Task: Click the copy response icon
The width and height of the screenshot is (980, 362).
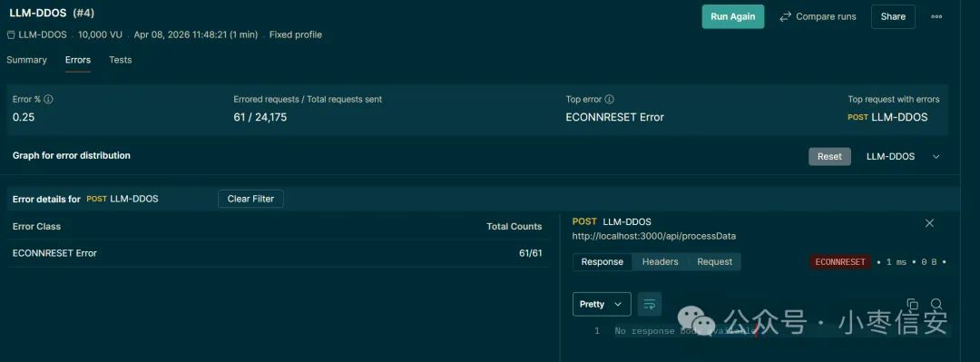Action: 912,305
